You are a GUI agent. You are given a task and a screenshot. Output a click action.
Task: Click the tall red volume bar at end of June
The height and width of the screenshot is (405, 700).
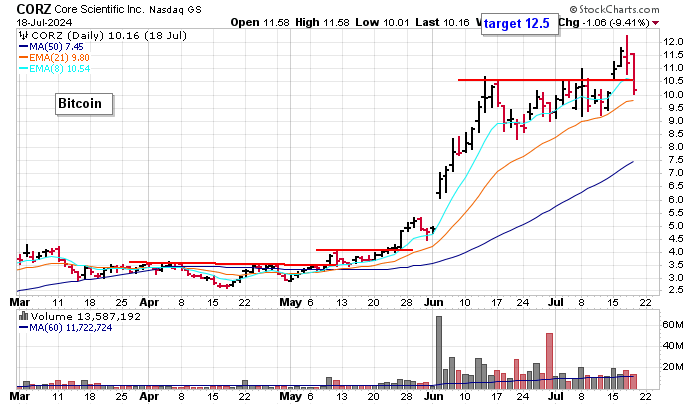point(550,360)
